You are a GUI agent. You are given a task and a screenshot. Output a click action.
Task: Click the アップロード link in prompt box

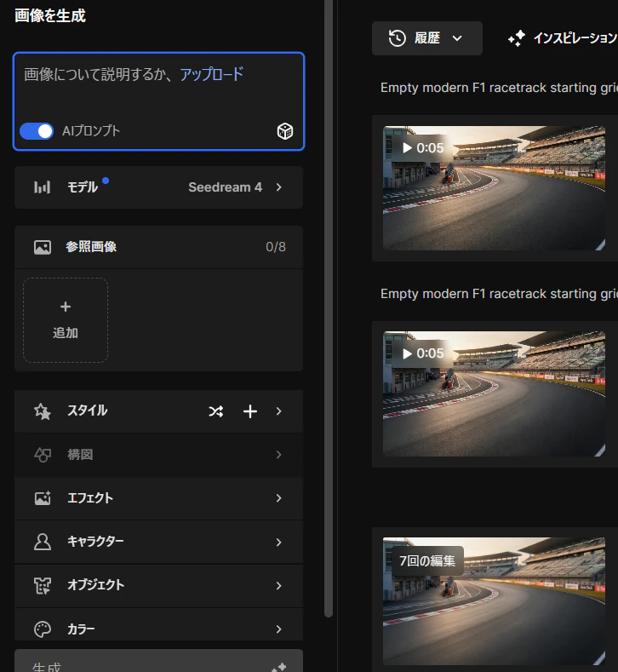pos(211,74)
